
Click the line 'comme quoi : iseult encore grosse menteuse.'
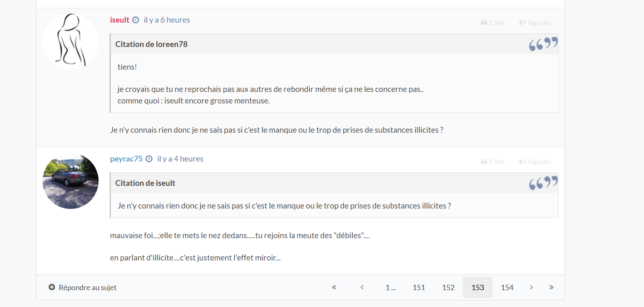coord(193,101)
